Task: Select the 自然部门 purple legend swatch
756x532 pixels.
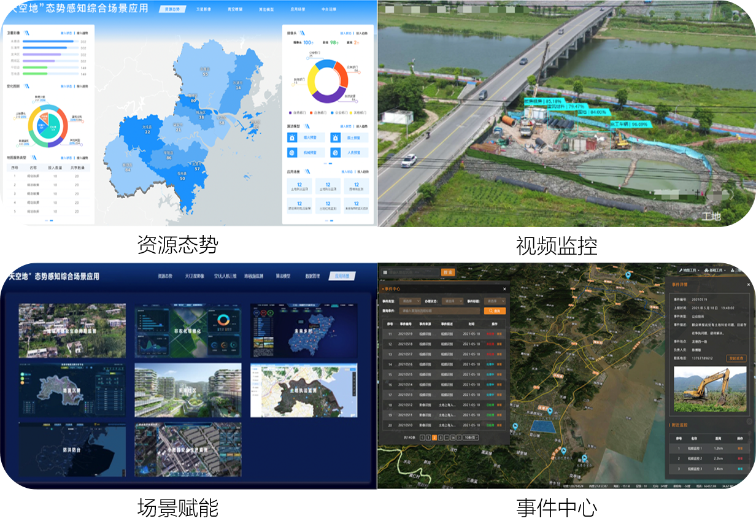Action: [291, 113]
